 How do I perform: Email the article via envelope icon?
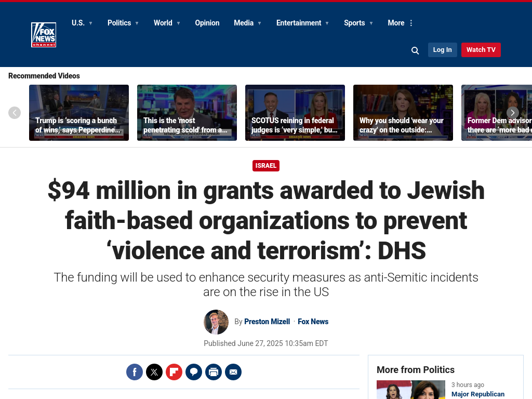click(233, 372)
